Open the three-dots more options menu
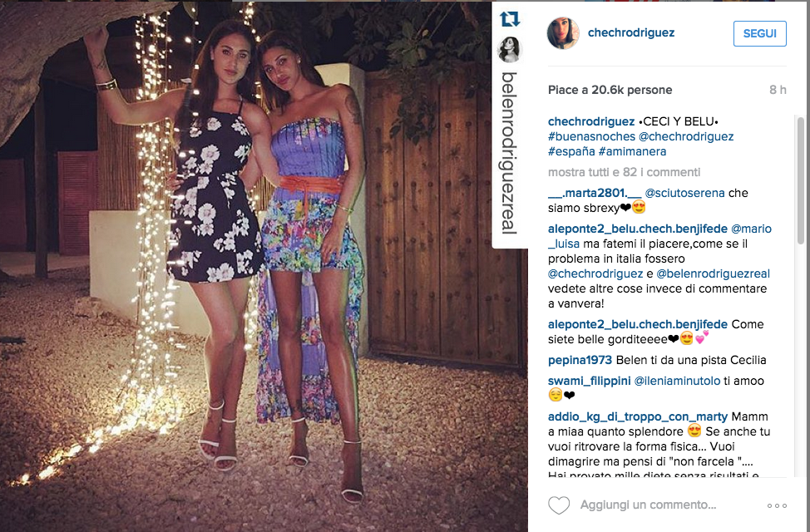 point(777,505)
